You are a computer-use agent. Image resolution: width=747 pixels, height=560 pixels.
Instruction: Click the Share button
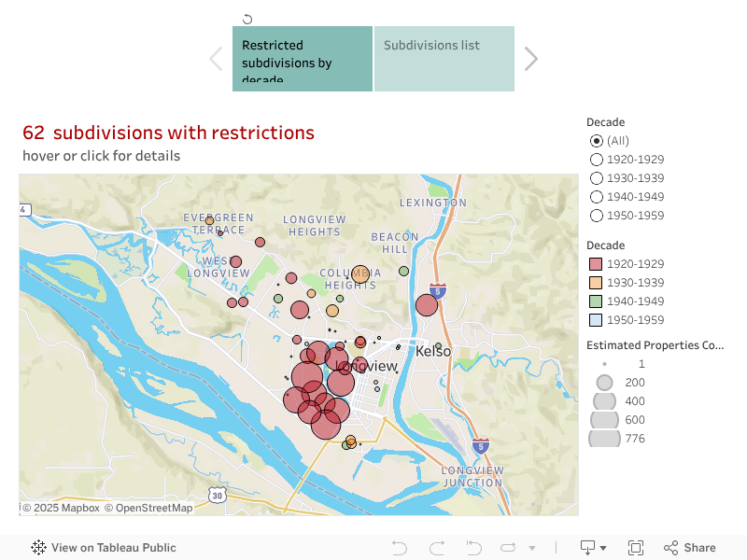coord(689,548)
